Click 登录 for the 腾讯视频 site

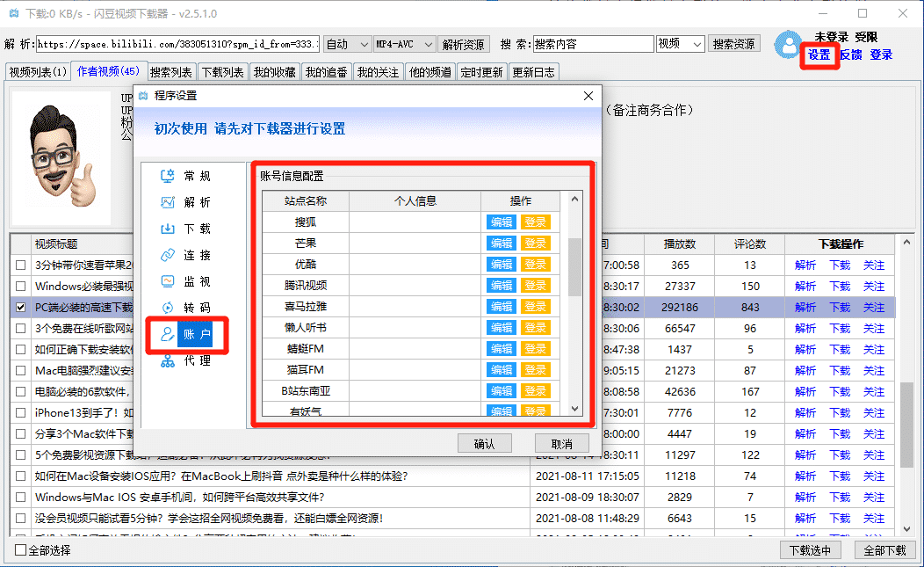point(536,286)
